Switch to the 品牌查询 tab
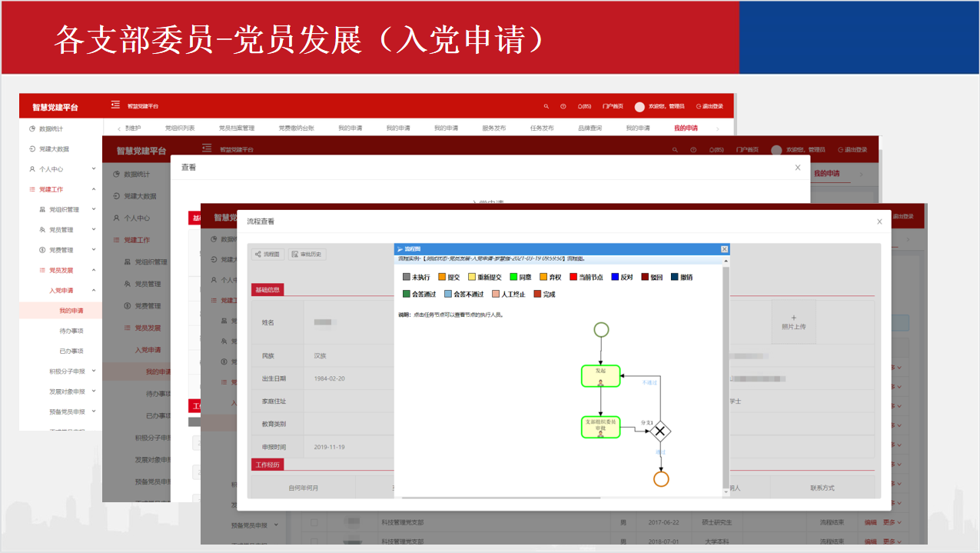Screen dimensions: 980x553 pyautogui.click(x=590, y=128)
